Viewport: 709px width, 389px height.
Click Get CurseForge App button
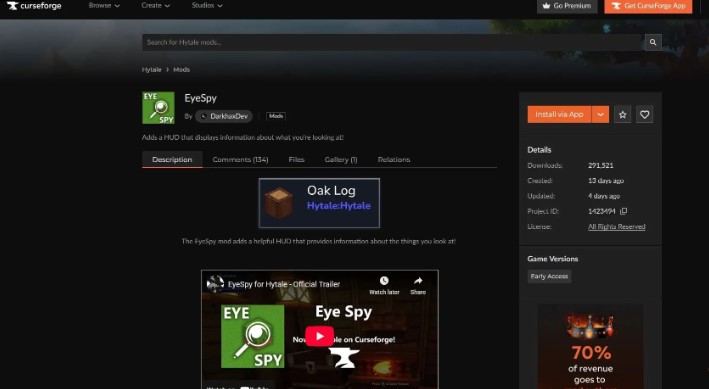[648, 6]
